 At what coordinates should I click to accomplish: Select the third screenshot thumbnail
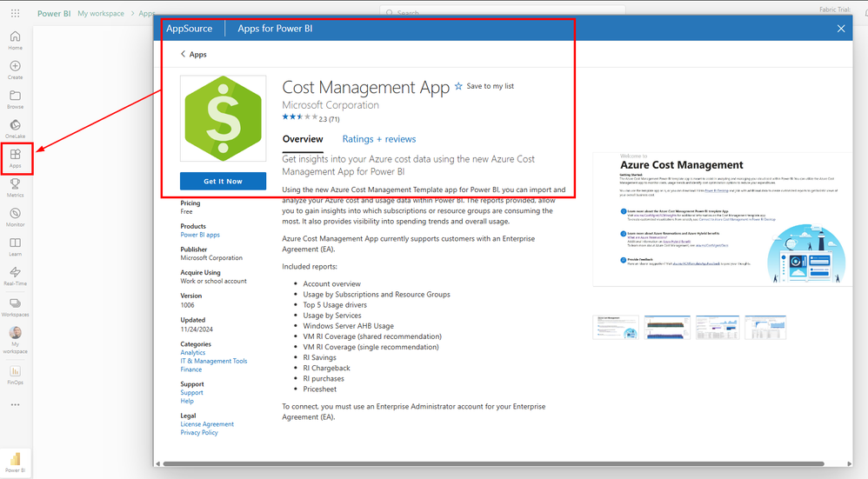tap(718, 328)
